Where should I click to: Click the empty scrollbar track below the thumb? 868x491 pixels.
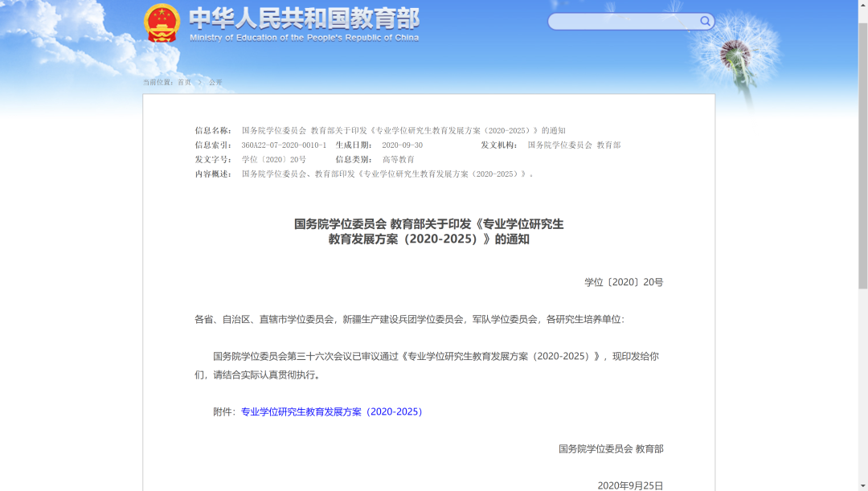(862, 386)
